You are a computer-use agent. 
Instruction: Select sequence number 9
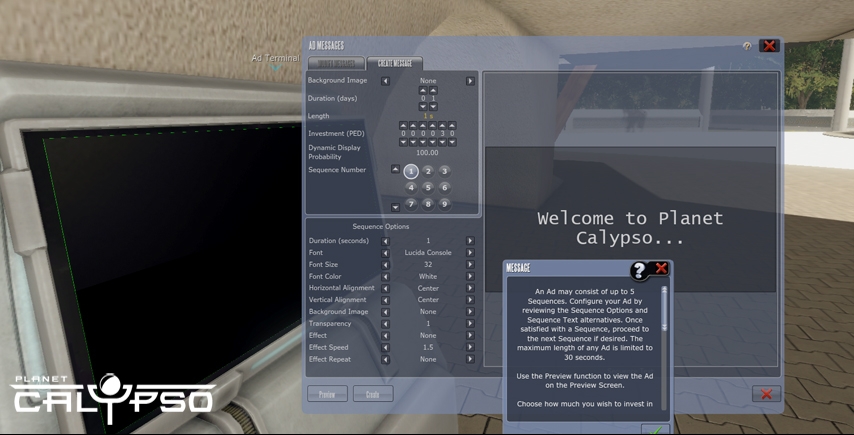445,204
